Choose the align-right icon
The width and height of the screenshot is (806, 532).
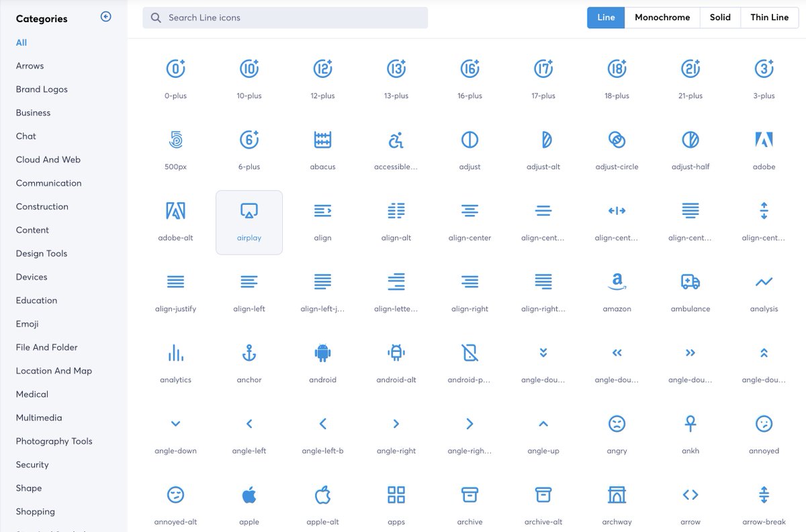(x=469, y=282)
